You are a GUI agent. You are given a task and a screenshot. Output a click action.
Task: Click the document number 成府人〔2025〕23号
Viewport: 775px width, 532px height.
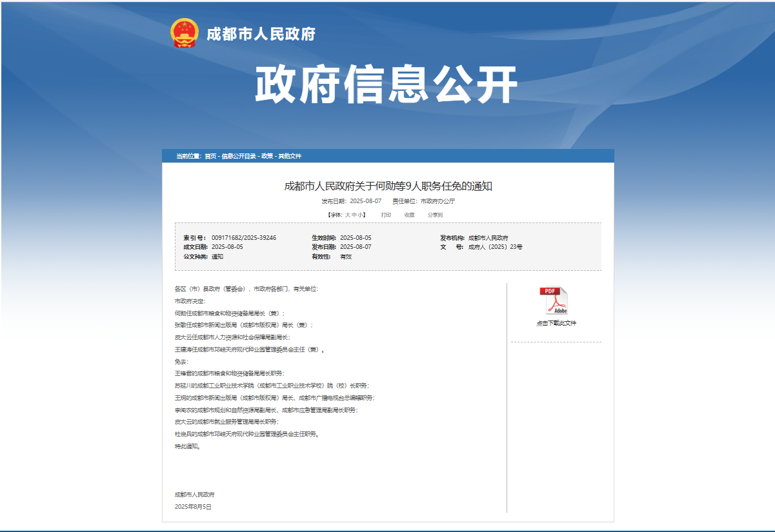[495, 247]
